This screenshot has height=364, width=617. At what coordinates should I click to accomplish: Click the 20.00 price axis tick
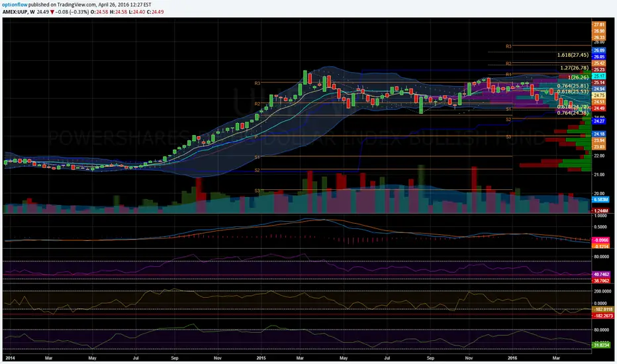[x=599, y=194]
